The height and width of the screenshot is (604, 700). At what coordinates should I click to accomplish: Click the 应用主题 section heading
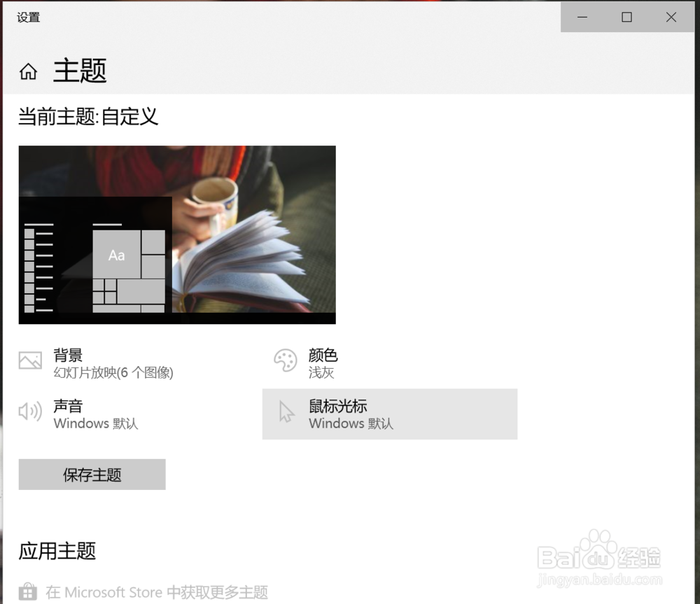point(57,552)
